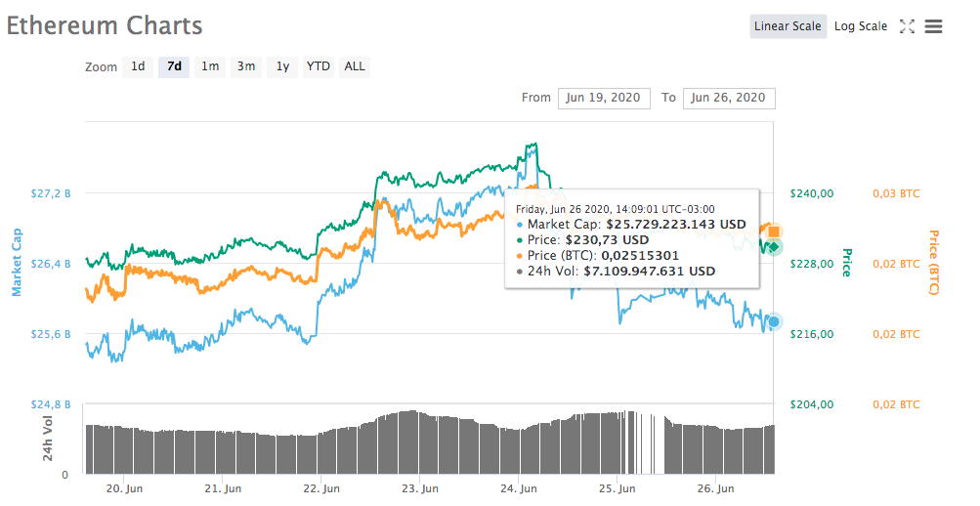
Task: Click the green Price axis title
Action: pos(847,263)
